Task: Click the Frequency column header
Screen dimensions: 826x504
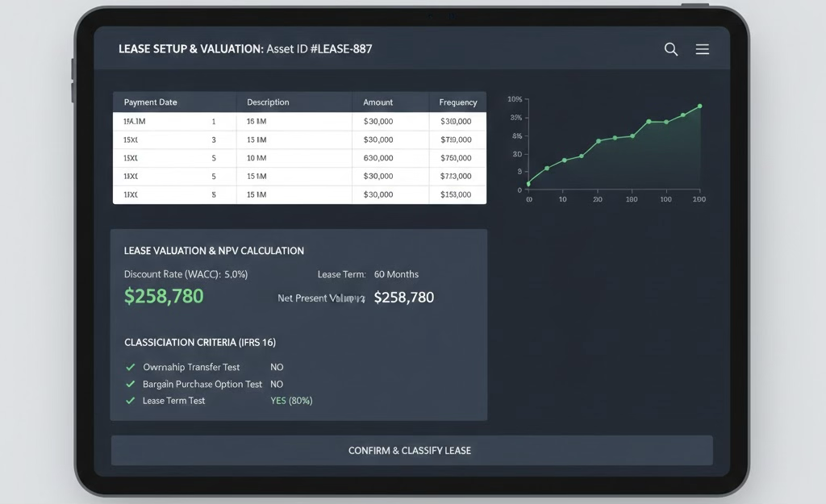Action: (x=457, y=102)
